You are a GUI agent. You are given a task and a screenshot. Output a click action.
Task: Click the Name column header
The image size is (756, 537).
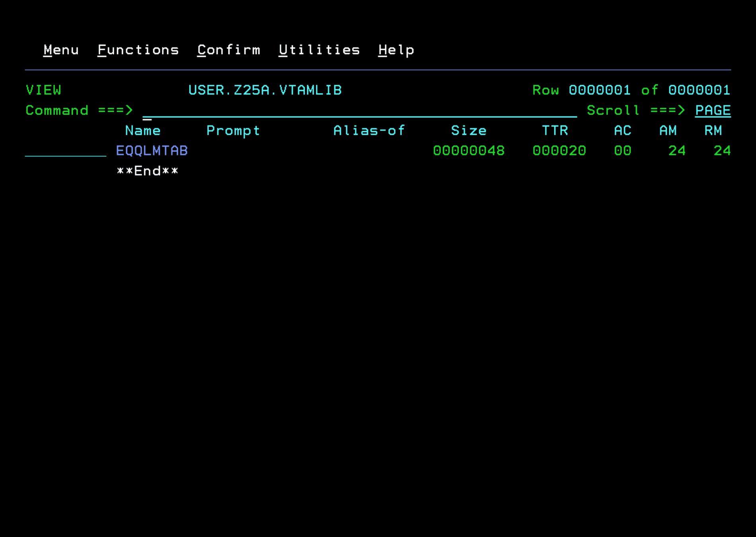pyautogui.click(x=143, y=130)
